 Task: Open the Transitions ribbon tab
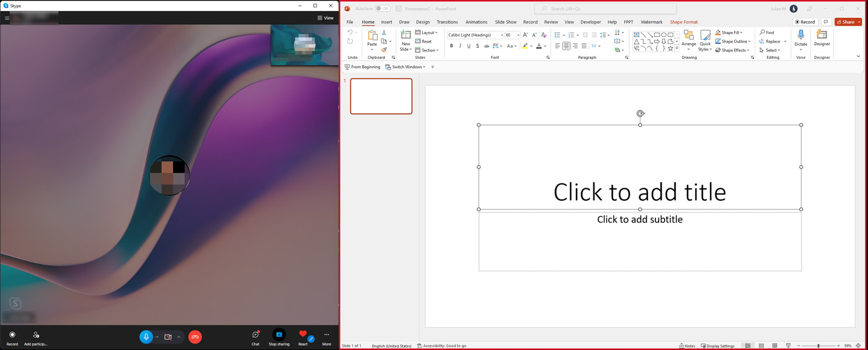[447, 22]
